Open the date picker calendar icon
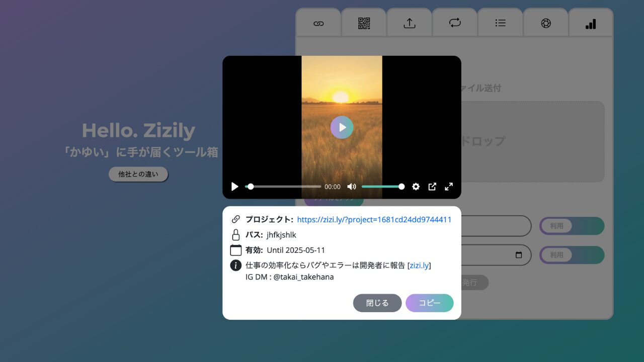This screenshot has width=644, height=362. (519, 255)
